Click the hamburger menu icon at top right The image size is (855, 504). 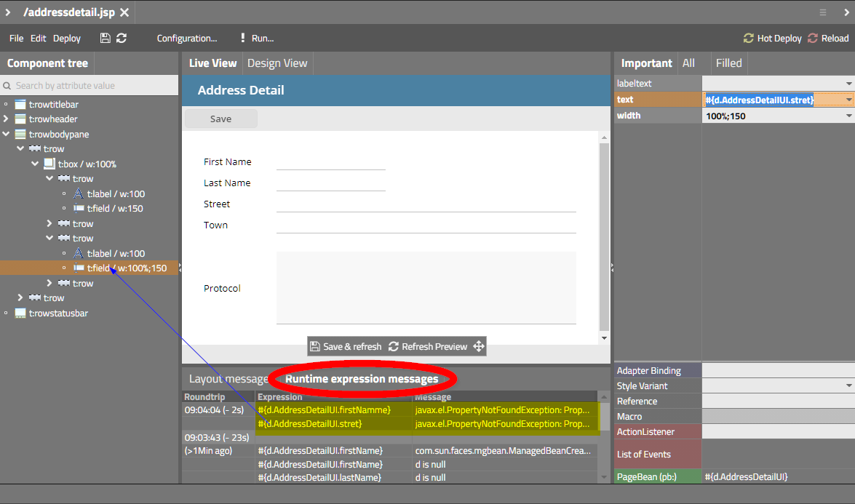822,12
